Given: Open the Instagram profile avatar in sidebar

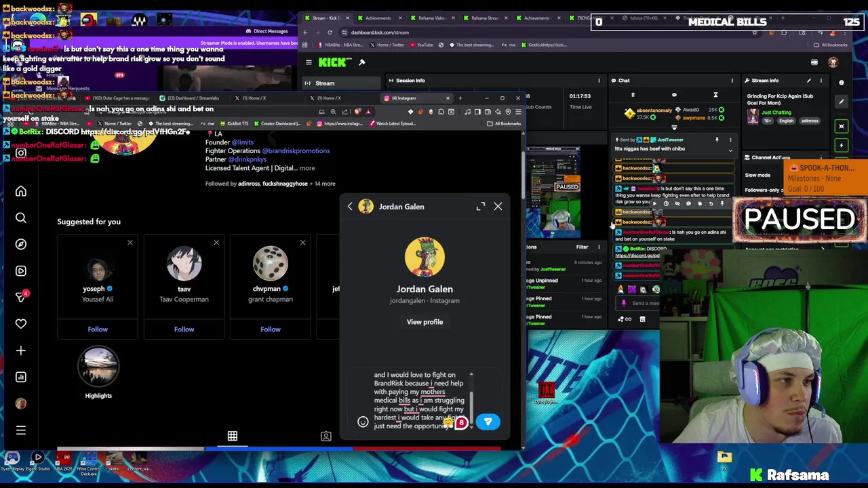Looking at the screenshot, I should tap(21, 403).
